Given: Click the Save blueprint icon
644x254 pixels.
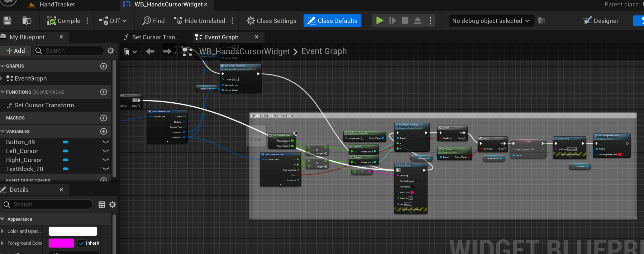Looking at the screenshot, I should [x=8, y=21].
